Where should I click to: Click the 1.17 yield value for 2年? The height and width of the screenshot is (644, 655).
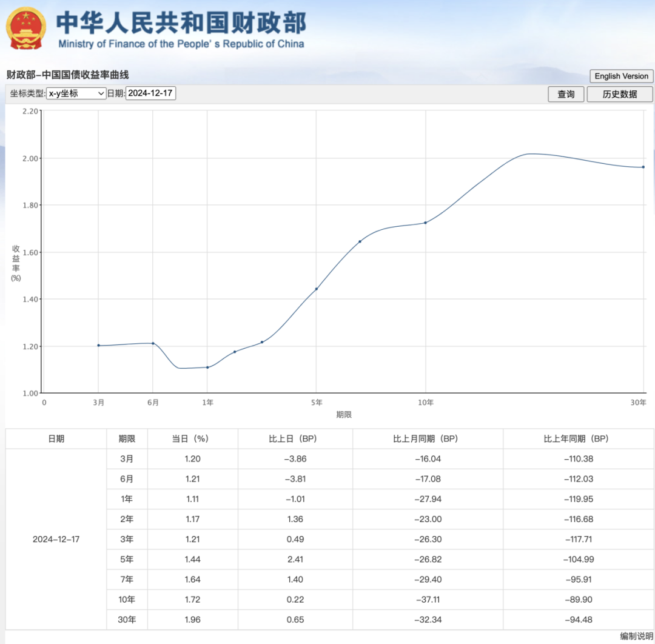click(x=193, y=518)
